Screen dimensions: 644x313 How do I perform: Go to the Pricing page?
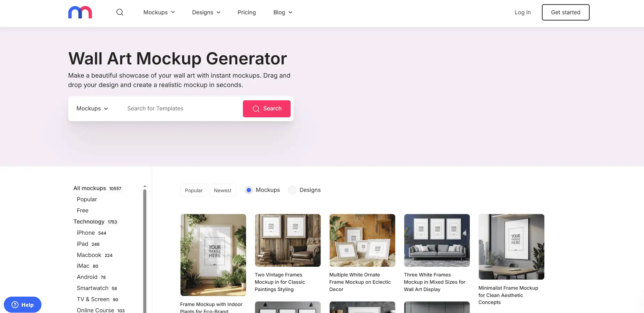247,12
